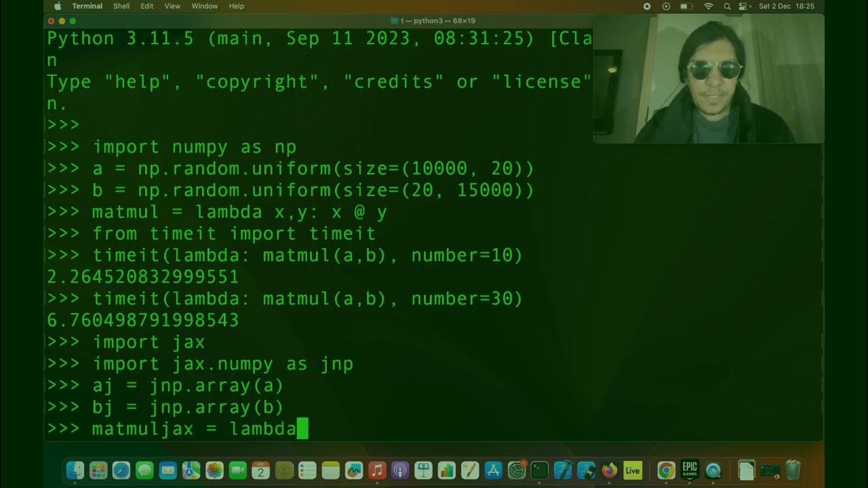Open Reminders from the dock
The height and width of the screenshot is (488, 868).
(x=307, y=470)
